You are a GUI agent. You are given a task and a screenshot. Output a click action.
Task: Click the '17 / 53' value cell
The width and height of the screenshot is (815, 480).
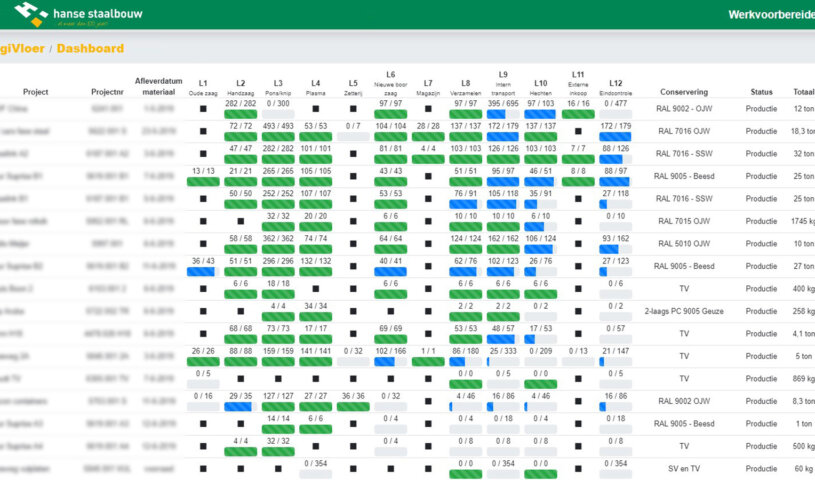point(541,328)
